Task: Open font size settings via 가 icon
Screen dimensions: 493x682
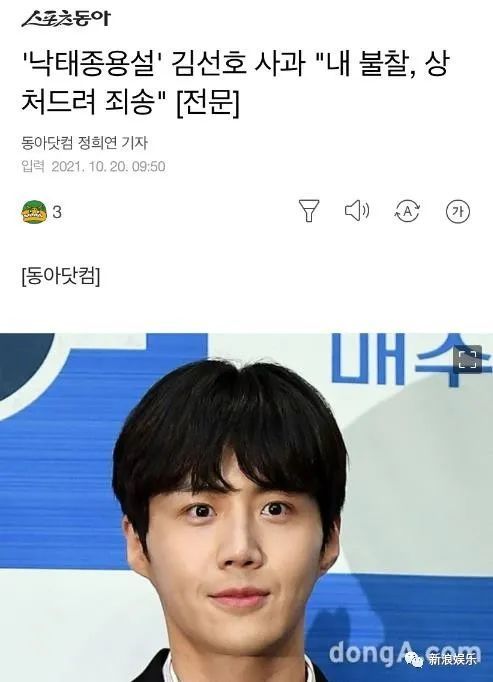Action: (x=458, y=211)
